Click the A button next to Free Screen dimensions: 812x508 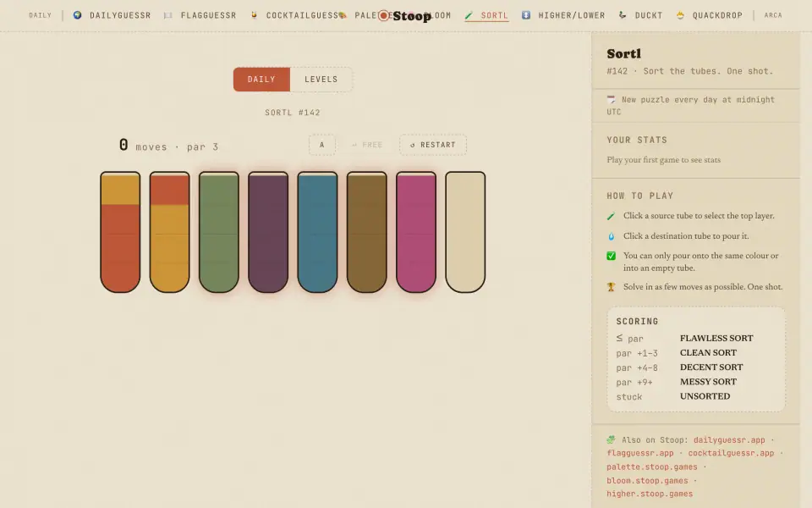322,145
